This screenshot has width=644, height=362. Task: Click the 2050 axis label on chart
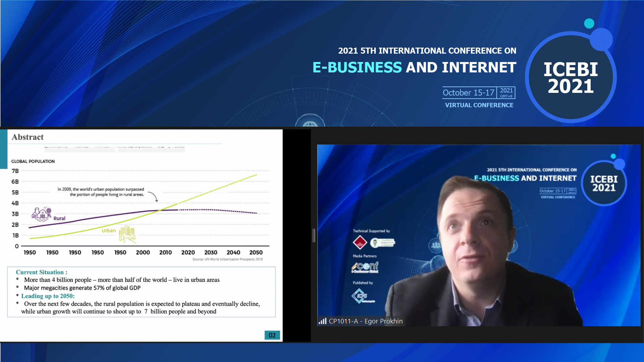(x=256, y=252)
